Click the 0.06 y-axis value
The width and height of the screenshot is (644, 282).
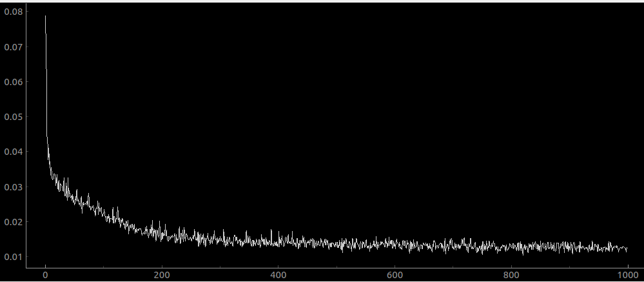click(13, 82)
